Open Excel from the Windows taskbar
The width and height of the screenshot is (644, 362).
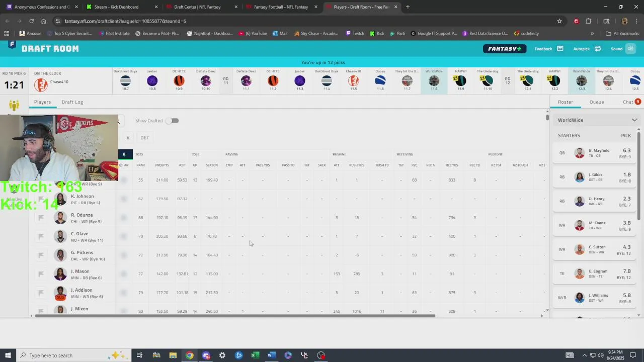pyautogui.click(x=255, y=355)
